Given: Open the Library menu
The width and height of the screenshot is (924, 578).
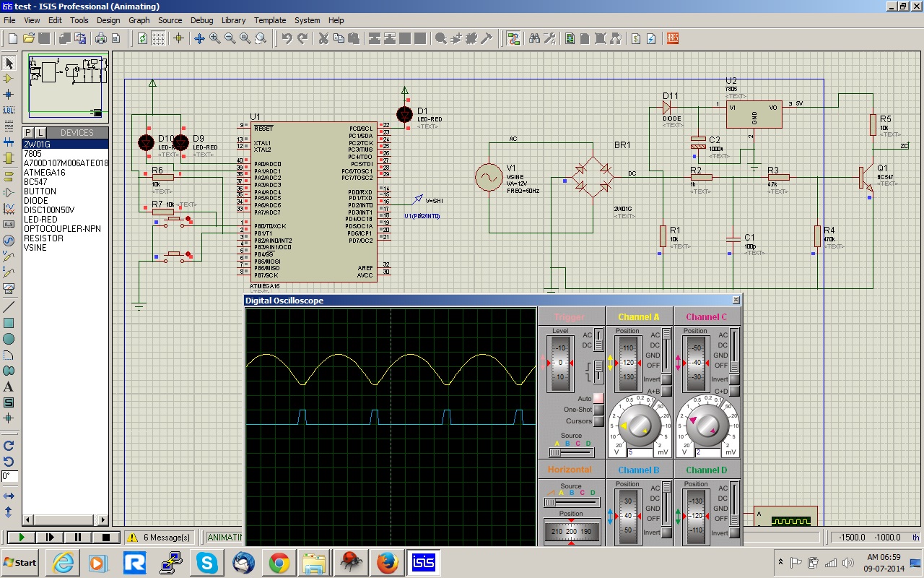Looking at the screenshot, I should tap(233, 20).
